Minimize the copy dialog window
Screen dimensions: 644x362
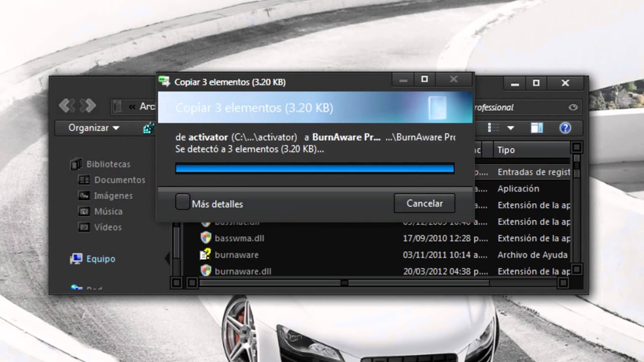pyautogui.click(x=403, y=79)
